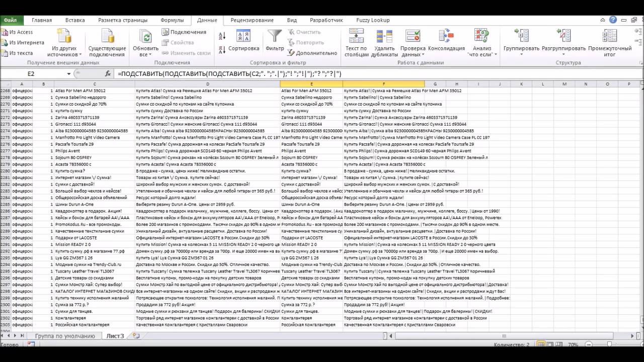This screenshot has width=644, height=362.
Task: Expand Разгруппировать dropdown arrow
Action: (x=563, y=54)
